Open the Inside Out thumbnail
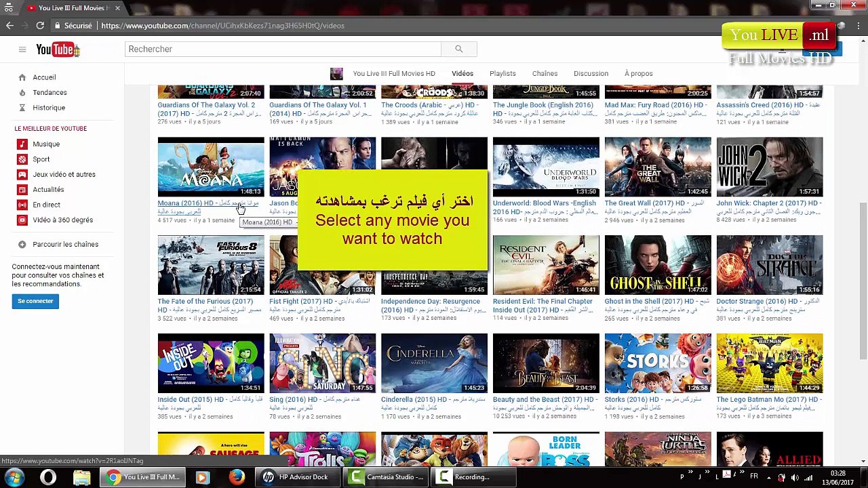Viewport: 868px width, 488px height. click(211, 363)
